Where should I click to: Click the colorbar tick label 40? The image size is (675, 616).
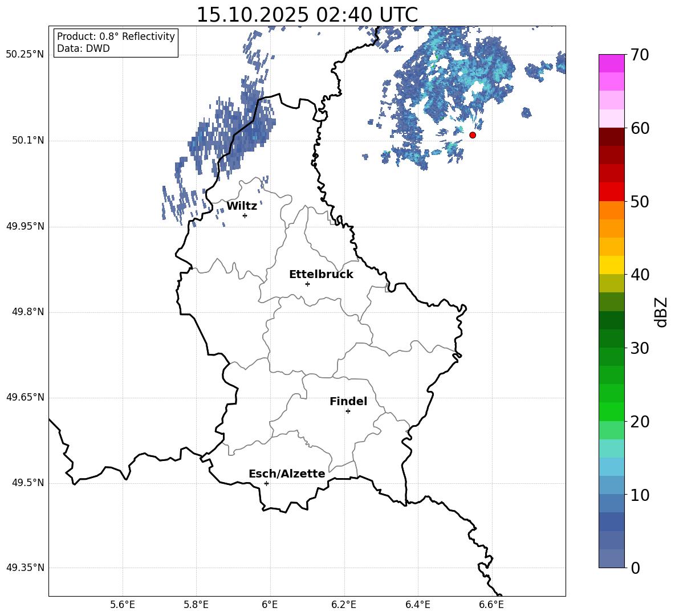coord(640,275)
